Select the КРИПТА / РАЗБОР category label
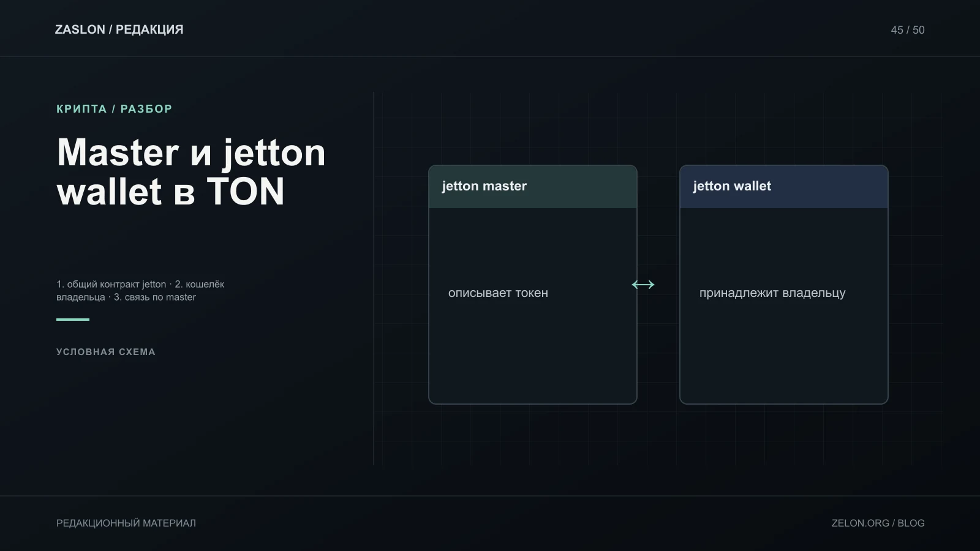This screenshot has width=980, height=551. (x=115, y=109)
